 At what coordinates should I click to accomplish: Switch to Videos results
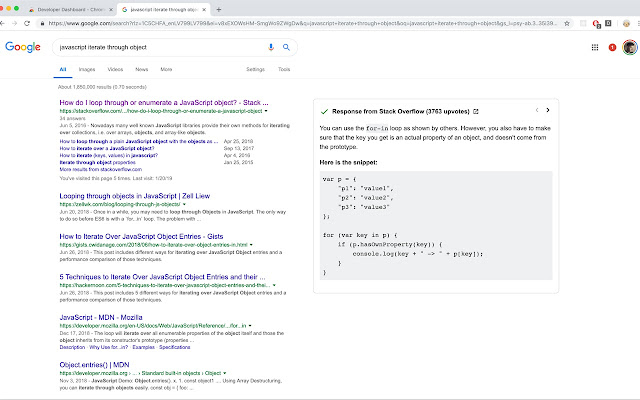click(x=115, y=69)
